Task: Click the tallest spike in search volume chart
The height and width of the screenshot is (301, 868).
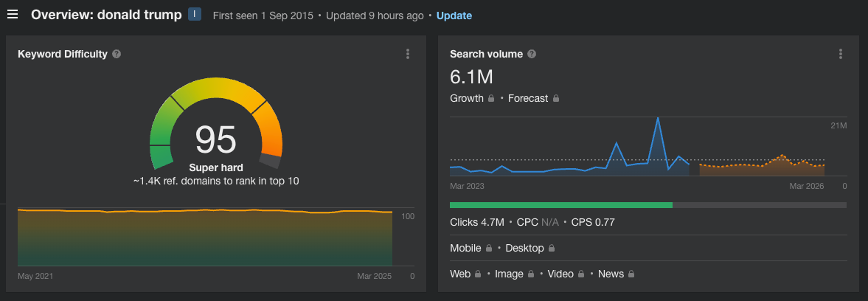Action: (658, 118)
